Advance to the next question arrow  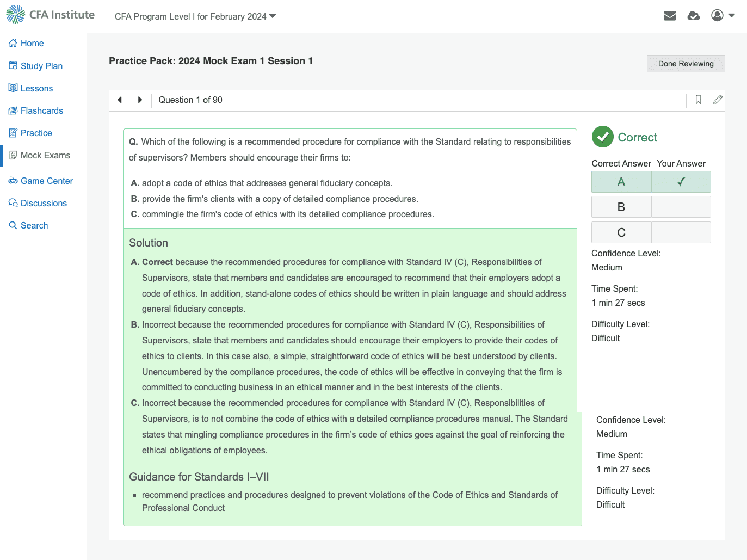click(140, 100)
